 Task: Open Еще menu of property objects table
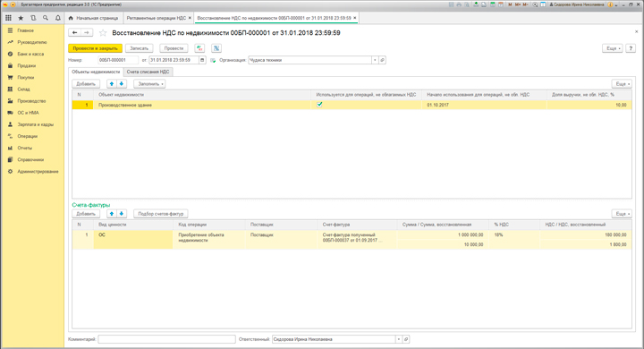point(622,84)
